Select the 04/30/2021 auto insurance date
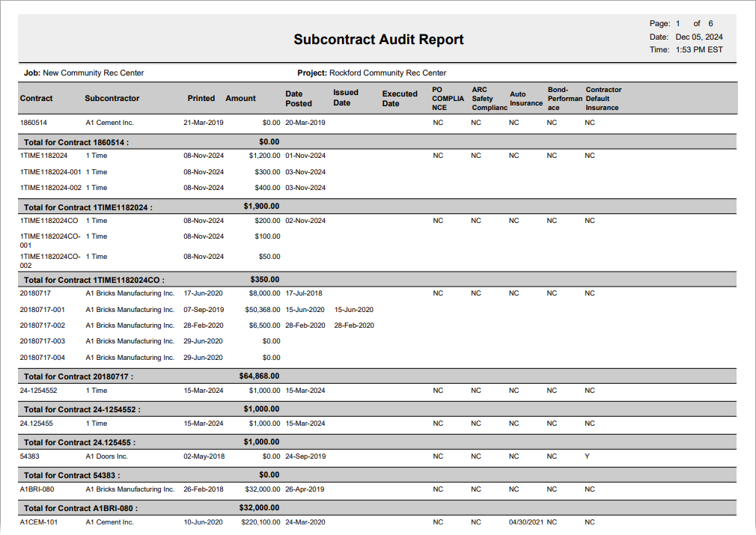The width and height of the screenshot is (756, 535). pos(525,522)
